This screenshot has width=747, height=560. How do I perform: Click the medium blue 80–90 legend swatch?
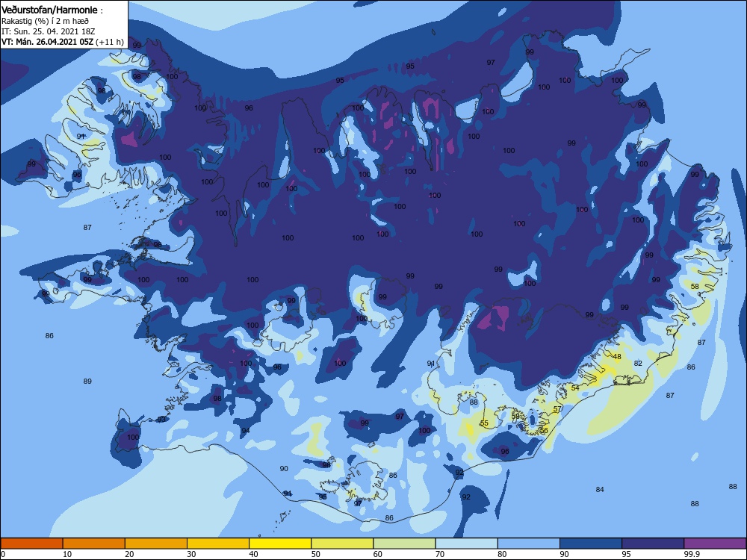pos(529,544)
